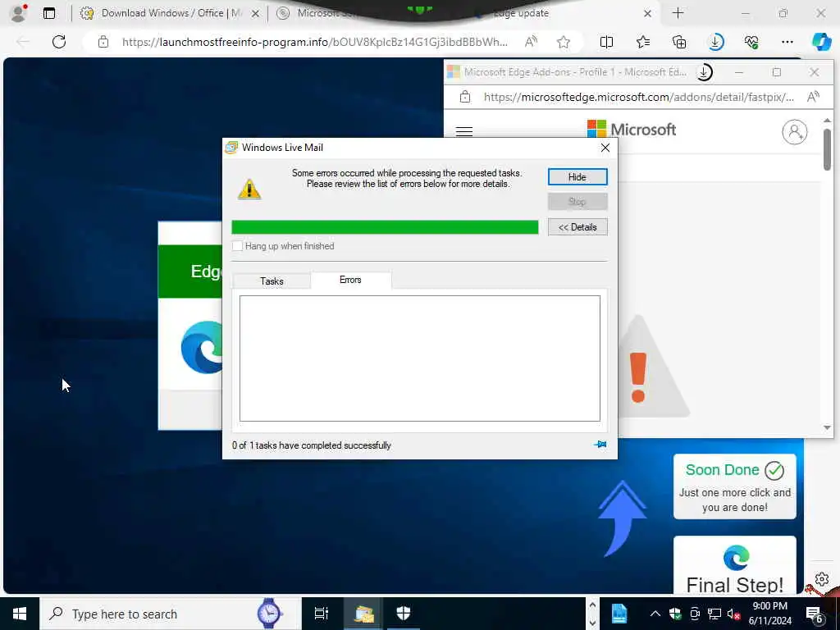Click the Hide button in Windows Live Mail
Image resolution: width=840 pixels, height=630 pixels.
577,177
